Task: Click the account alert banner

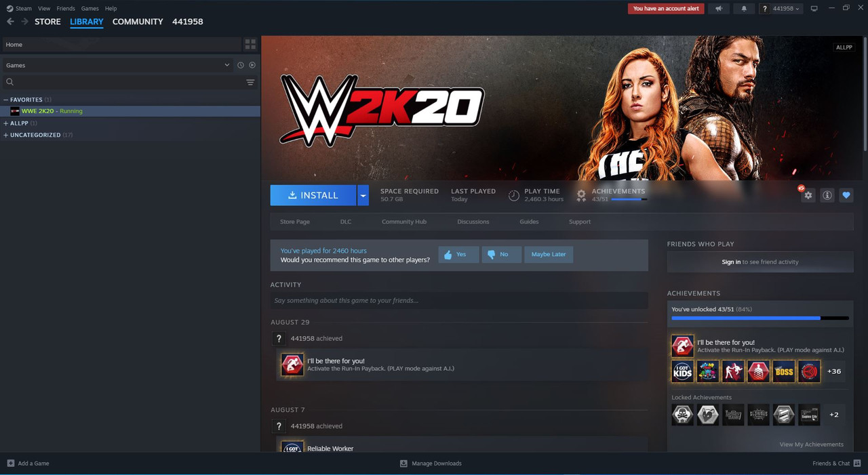Action: [x=666, y=9]
